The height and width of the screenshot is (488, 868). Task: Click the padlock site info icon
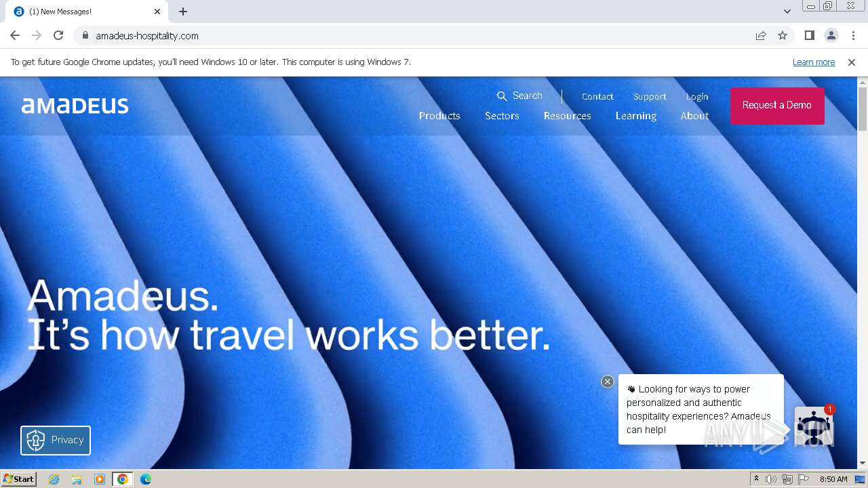(x=85, y=35)
